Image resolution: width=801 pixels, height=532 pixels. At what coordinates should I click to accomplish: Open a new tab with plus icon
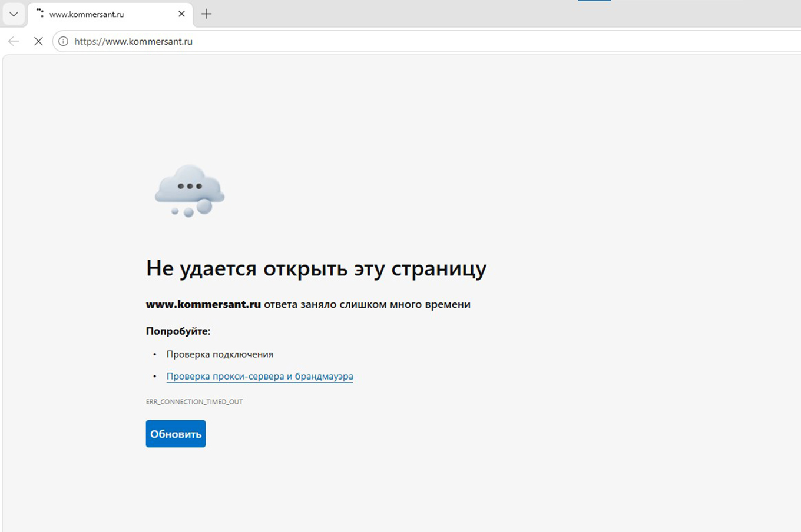[x=206, y=14]
